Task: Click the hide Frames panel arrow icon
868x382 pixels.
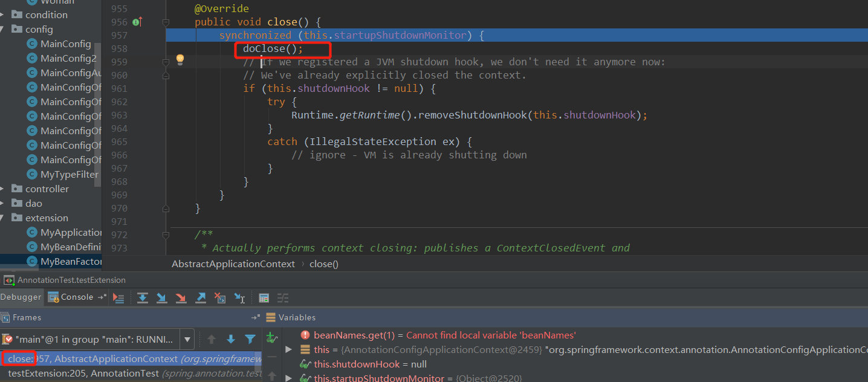Action: (255, 317)
